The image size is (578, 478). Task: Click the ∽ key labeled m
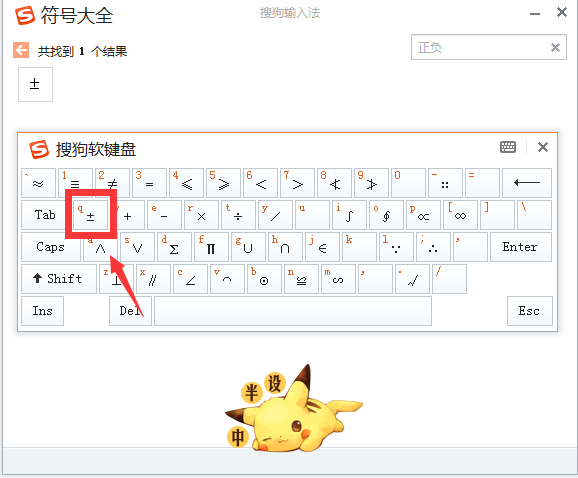point(339,279)
